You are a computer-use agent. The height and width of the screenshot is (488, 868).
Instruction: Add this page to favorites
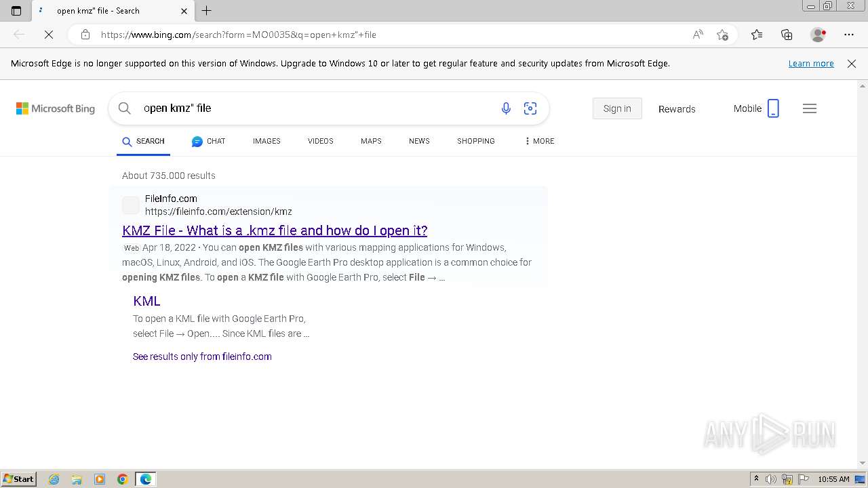point(722,35)
